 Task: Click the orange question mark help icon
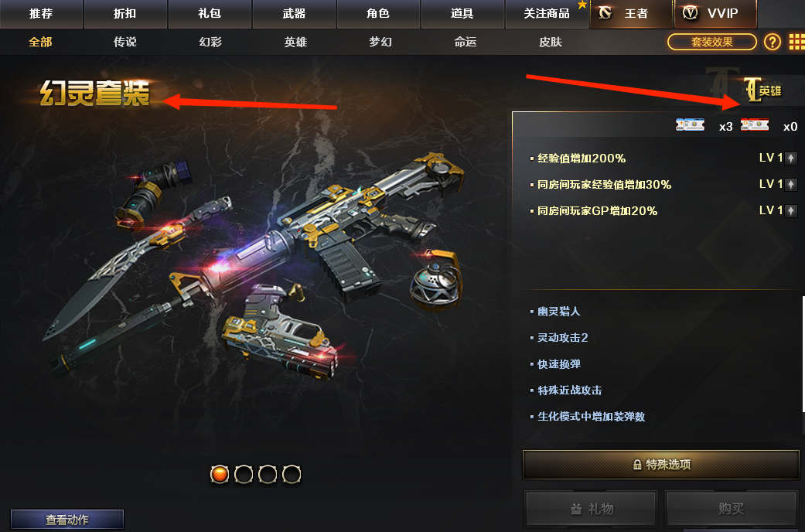pos(773,42)
